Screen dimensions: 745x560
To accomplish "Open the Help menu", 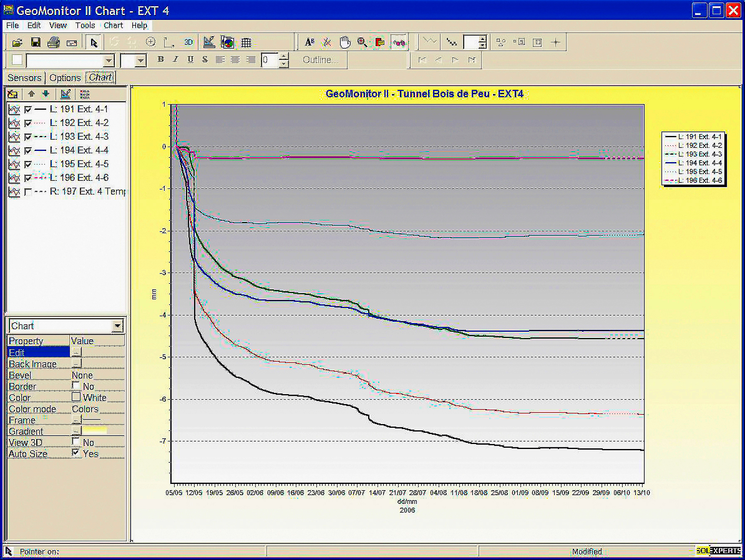I will coord(139,25).
